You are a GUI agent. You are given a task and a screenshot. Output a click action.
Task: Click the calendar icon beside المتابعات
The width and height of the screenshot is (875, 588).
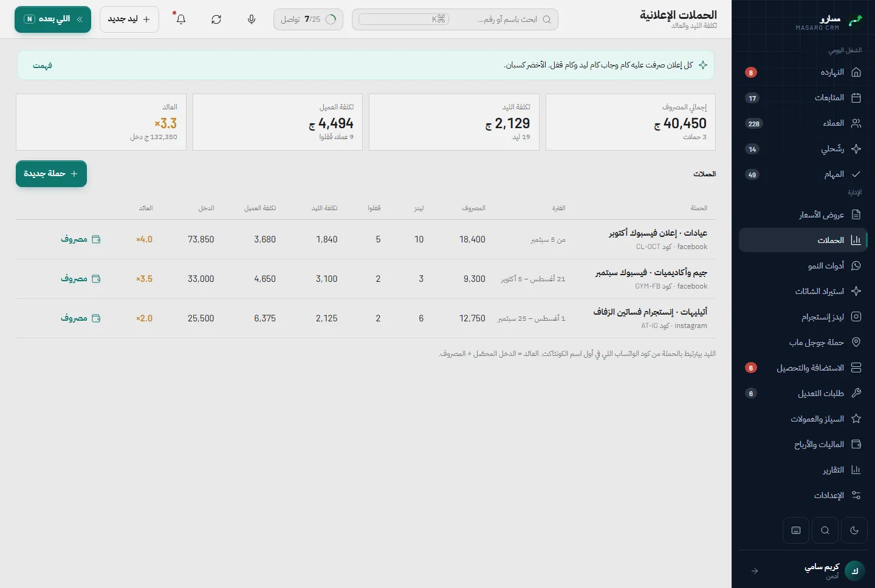coord(856,98)
